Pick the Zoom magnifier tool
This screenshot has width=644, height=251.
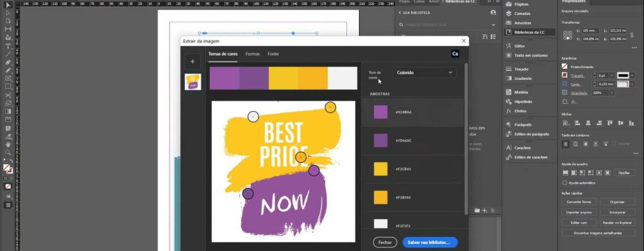tap(8, 152)
